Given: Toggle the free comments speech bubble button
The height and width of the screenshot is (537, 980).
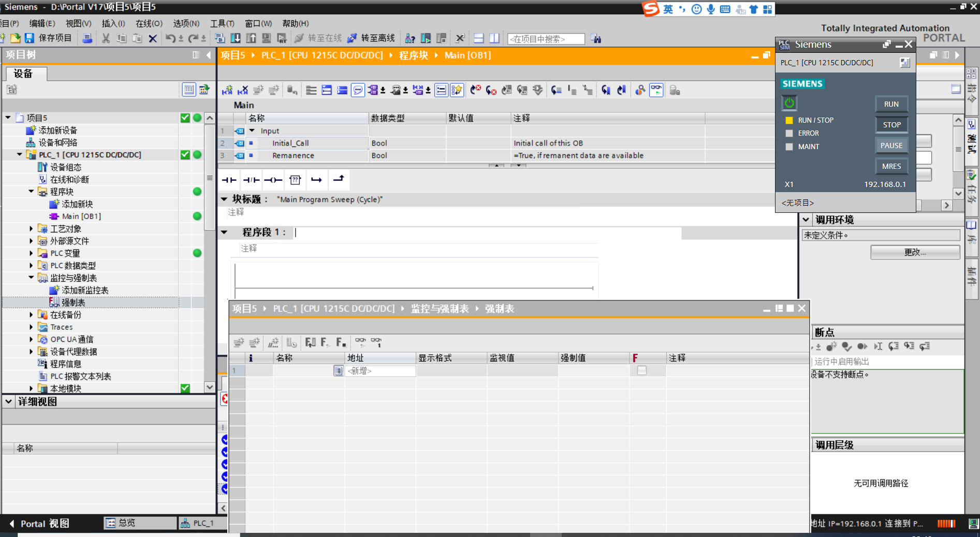Looking at the screenshot, I should tap(358, 91).
